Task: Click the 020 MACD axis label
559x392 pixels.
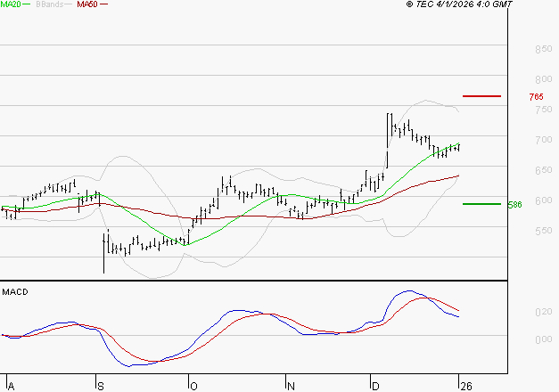Action: (544, 312)
